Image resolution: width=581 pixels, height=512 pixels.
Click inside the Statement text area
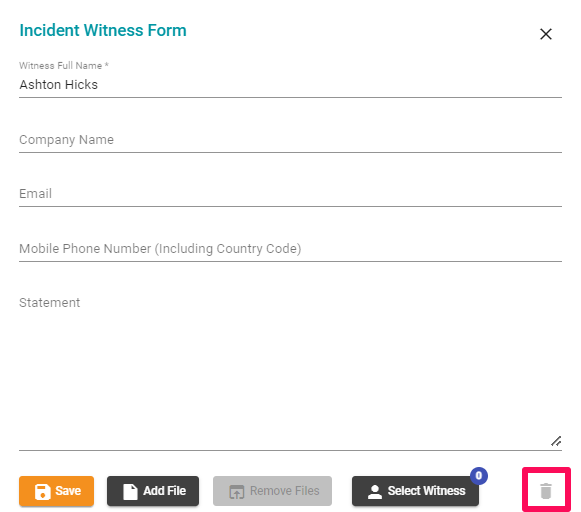click(290, 370)
